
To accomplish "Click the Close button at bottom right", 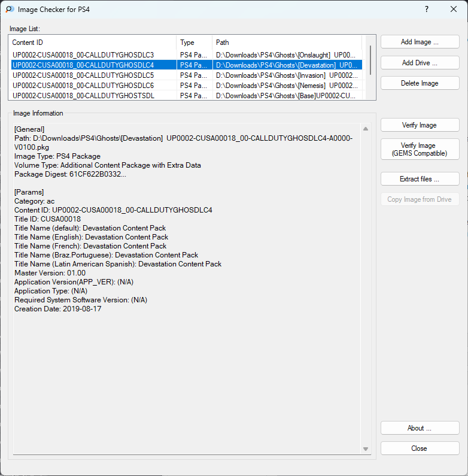I will [x=420, y=448].
